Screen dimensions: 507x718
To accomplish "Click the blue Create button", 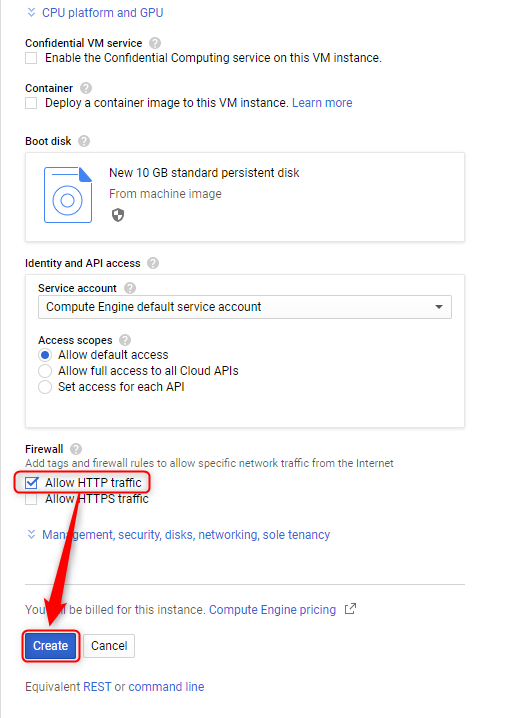I will pyautogui.click(x=50, y=646).
